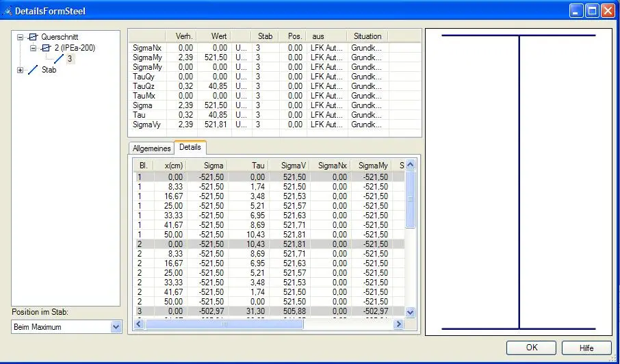Open Hilfe help button
Viewport: 620px width, 364px height.
(x=586, y=348)
